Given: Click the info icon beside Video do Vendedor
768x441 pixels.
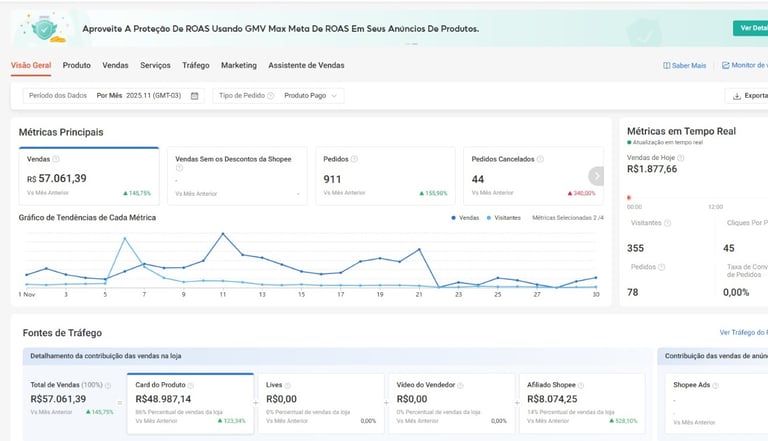Looking at the screenshot, I should [458, 385].
